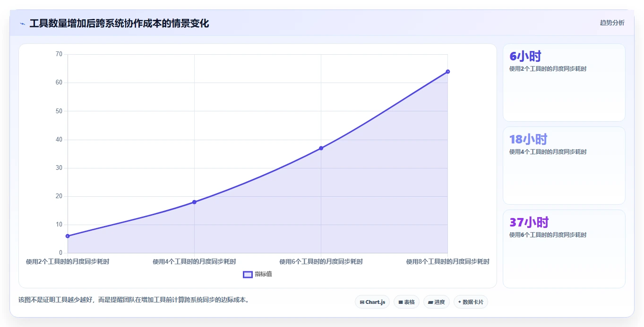
Task: Click the x-axis label 使用8个工具时的月度同步耗时
Action: (x=447, y=261)
